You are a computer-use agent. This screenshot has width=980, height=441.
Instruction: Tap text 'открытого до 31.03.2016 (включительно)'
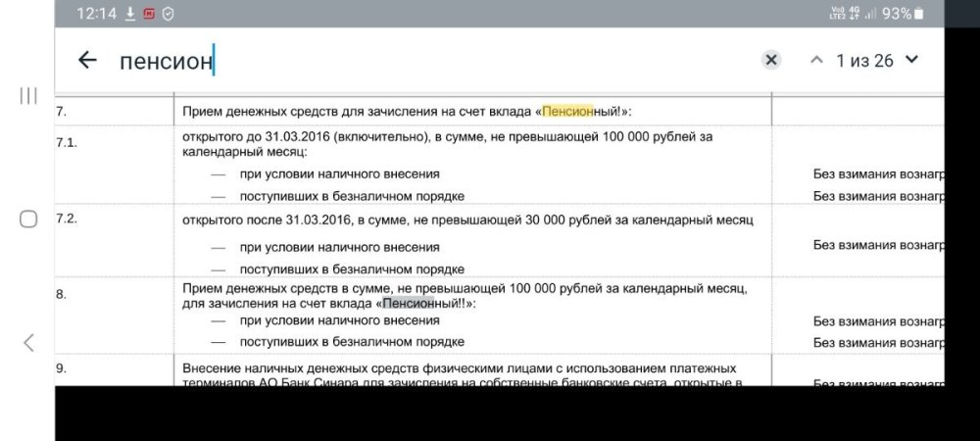[305, 137]
